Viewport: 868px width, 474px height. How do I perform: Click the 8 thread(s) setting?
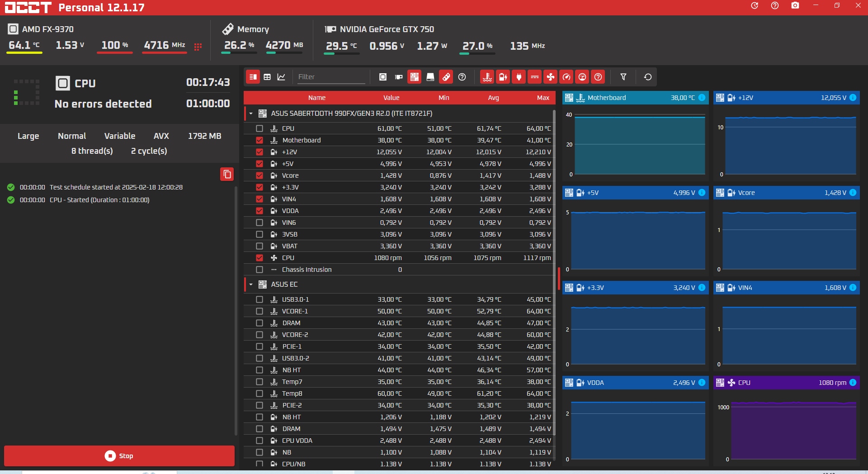click(92, 151)
